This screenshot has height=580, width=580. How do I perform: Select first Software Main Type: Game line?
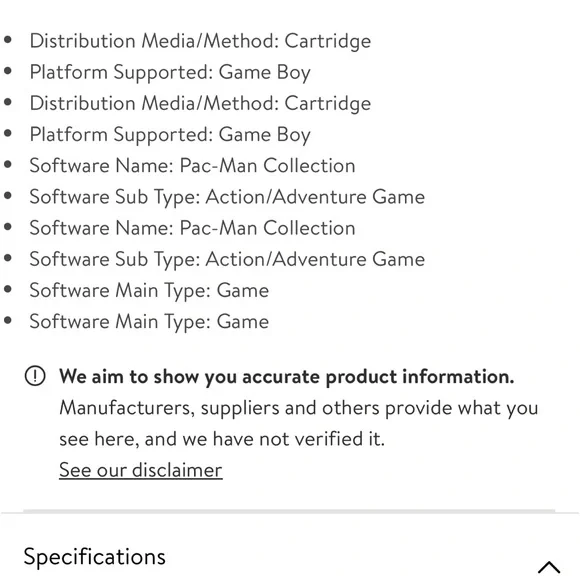[149, 290]
